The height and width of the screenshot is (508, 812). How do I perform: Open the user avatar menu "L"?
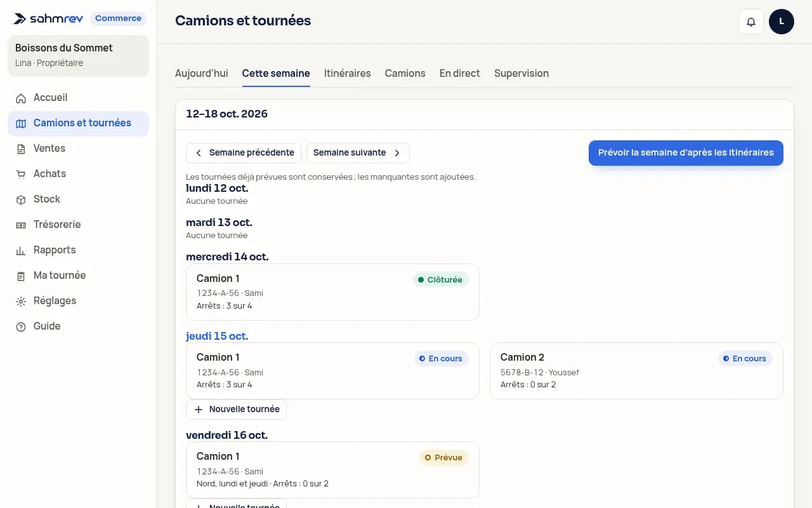pos(782,22)
